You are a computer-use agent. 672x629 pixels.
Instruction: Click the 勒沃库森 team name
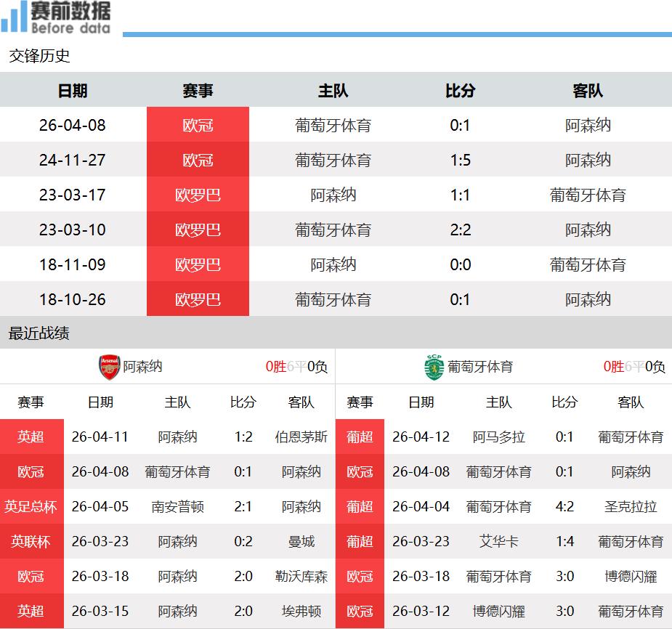pyautogui.click(x=301, y=576)
